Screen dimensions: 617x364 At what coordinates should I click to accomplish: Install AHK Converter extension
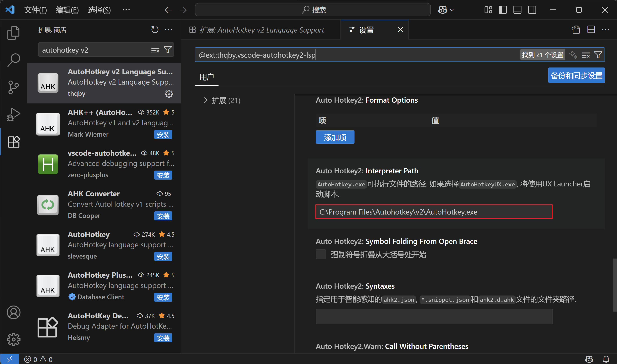163,216
